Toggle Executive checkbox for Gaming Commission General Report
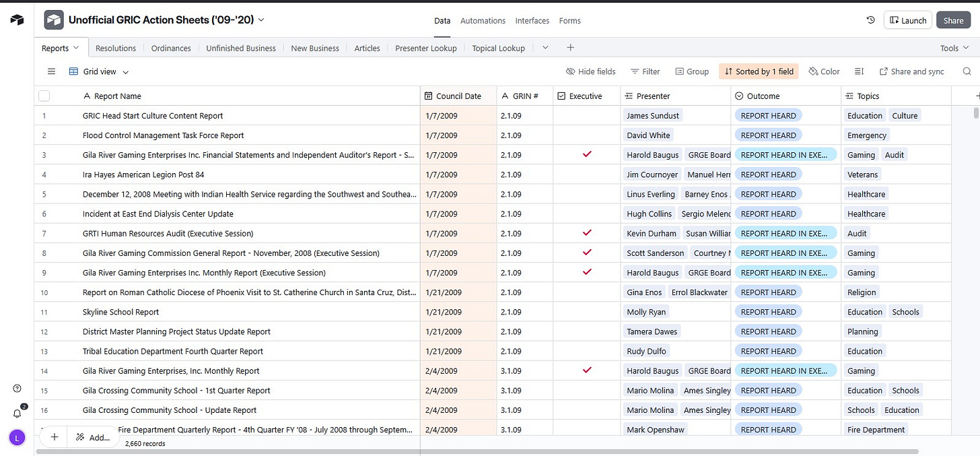The image size is (980, 456). [587, 253]
